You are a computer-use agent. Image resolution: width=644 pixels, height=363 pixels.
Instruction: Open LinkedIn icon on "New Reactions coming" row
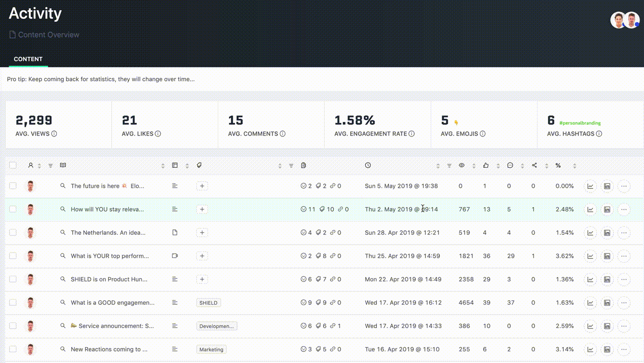(607, 349)
